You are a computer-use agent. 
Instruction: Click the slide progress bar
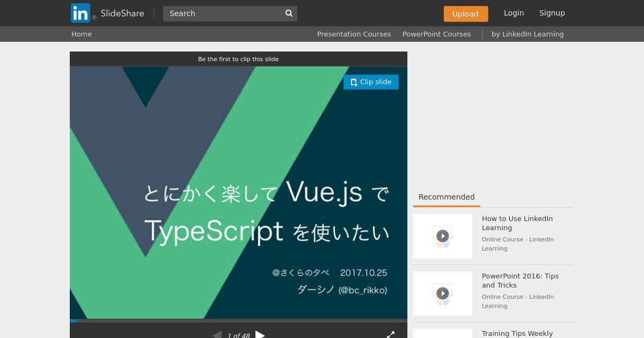[238, 321]
